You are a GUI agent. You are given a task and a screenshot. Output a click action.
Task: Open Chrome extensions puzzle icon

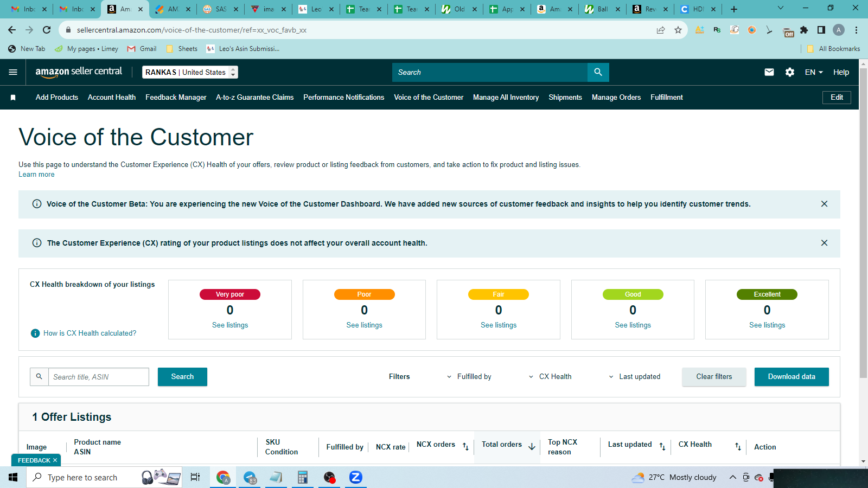[x=804, y=30]
